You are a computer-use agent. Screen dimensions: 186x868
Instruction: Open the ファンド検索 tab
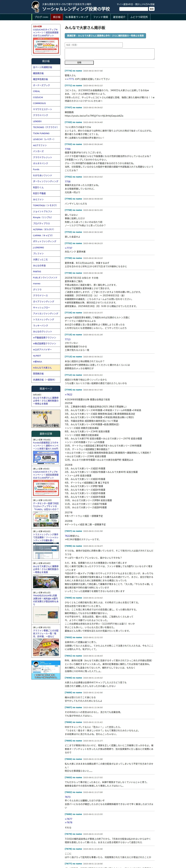[101, 17]
